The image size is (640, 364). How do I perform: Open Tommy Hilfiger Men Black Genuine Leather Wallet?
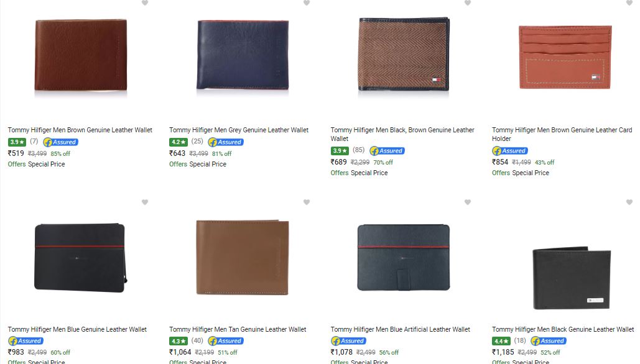562,330
